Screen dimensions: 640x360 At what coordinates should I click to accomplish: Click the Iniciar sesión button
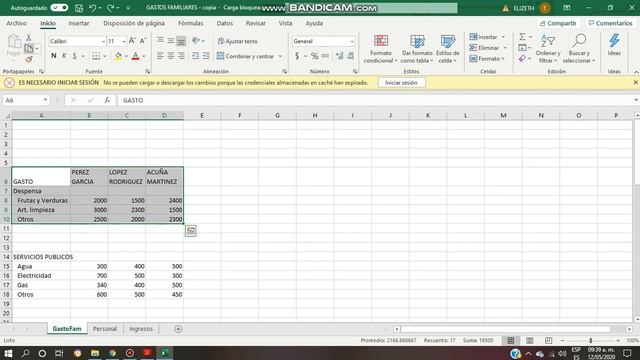point(401,83)
